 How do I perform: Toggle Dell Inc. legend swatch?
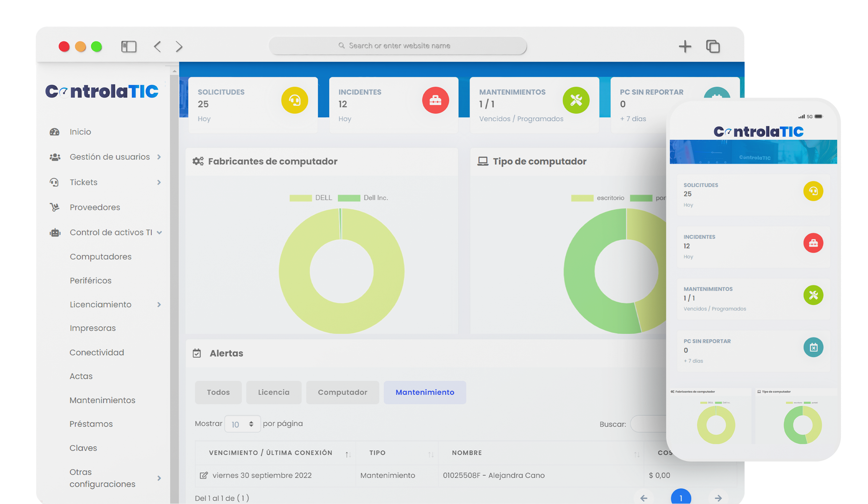pos(349,198)
